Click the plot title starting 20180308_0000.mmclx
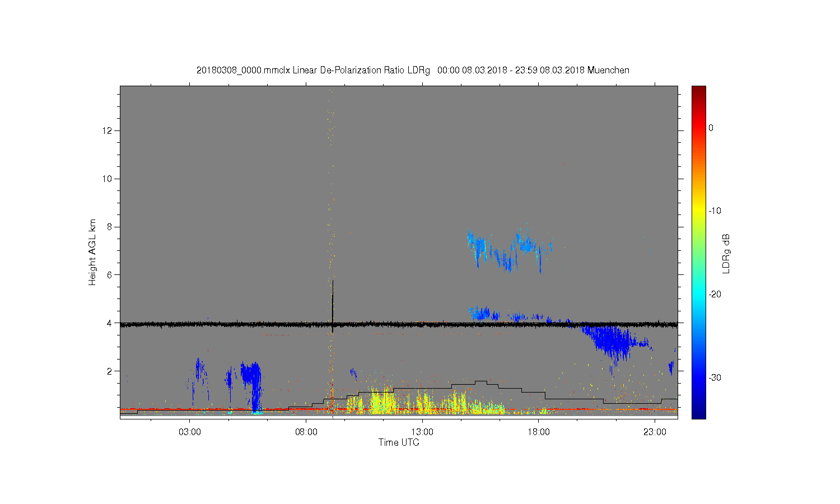This screenshot has height=504, width=840. [413, 70]
